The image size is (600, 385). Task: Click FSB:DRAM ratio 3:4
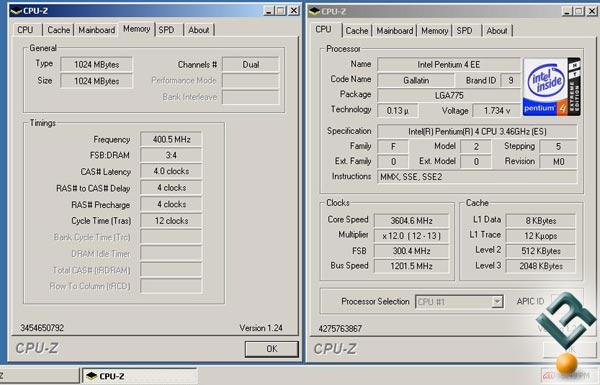(171, 155)
